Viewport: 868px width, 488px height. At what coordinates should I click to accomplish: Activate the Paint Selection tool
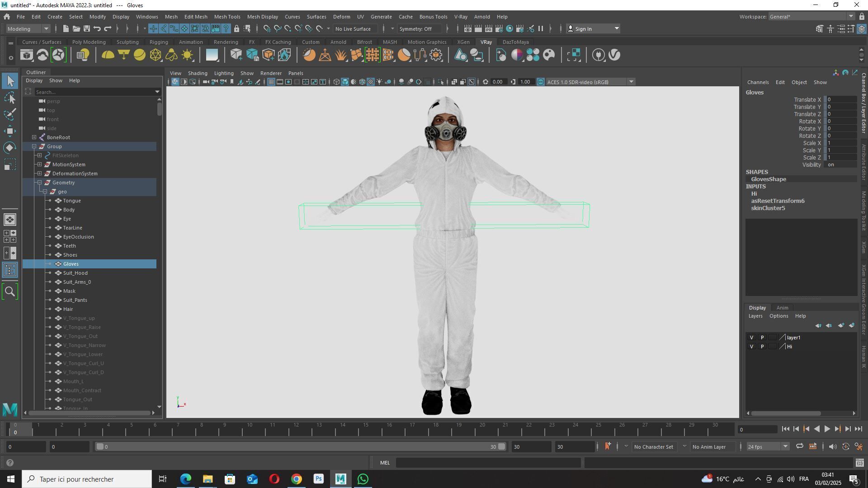tap(10, 114)
